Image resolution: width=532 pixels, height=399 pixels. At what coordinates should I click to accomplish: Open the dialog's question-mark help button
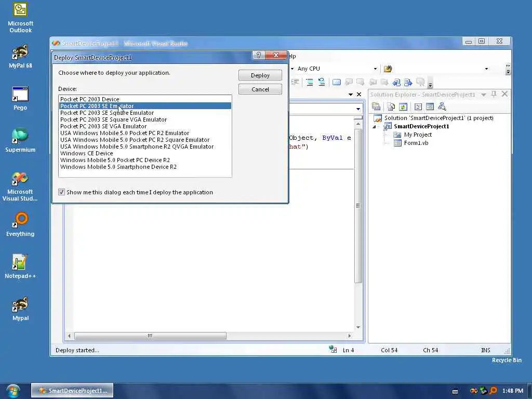[x=259, y=55]
